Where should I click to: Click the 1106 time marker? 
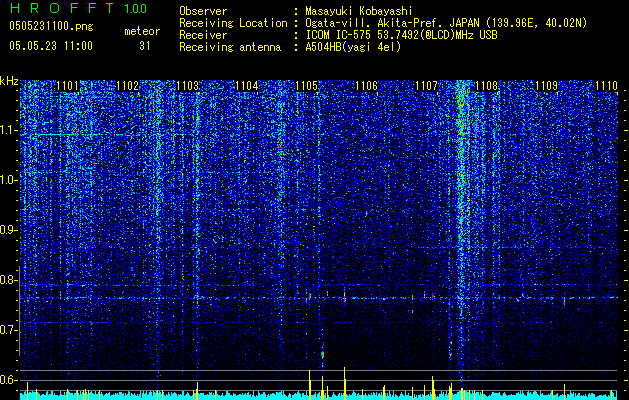367,86
